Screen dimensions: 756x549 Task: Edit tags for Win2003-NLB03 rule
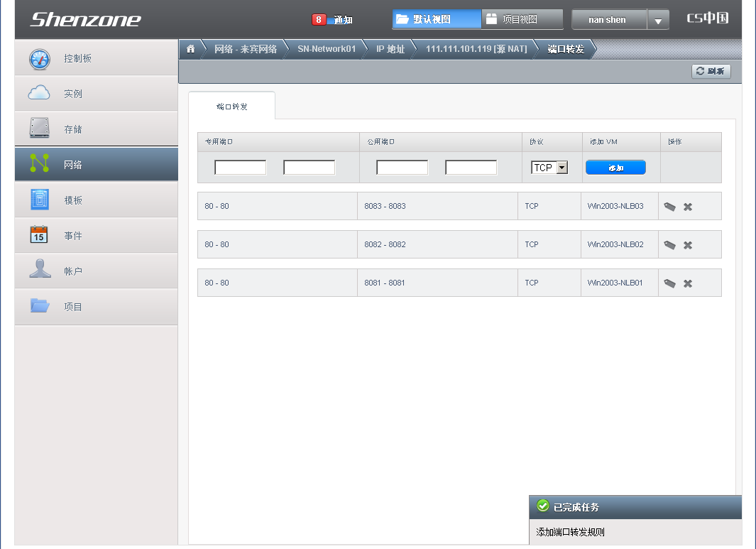pyautogui.click(x=669, y=207)
